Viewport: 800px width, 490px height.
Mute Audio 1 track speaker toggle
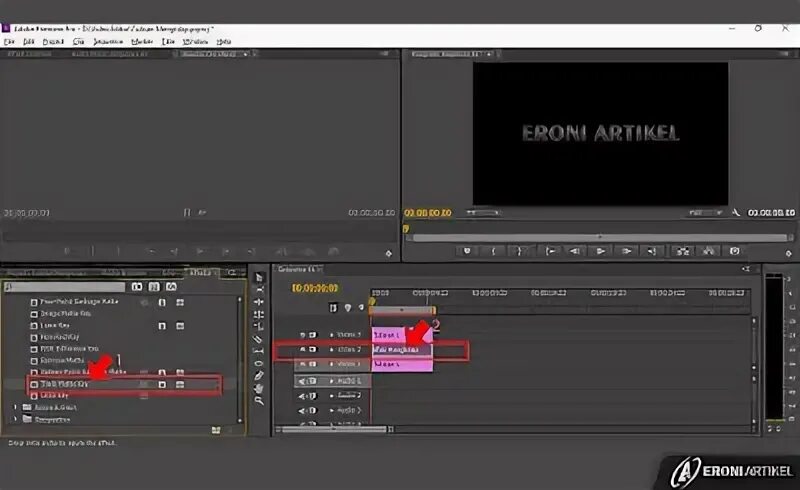point(303,381)
